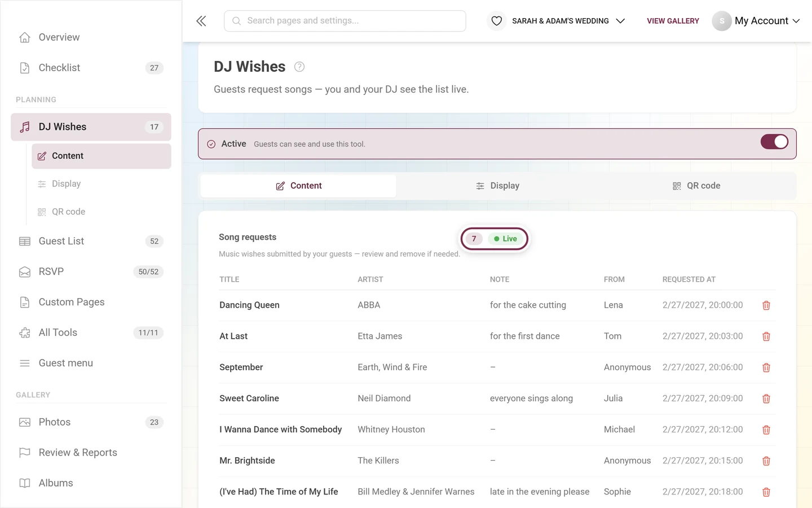
Task: Collapse the DJ Wishes sidebar section
Action: pyautogui.click(x=91, y=127)
